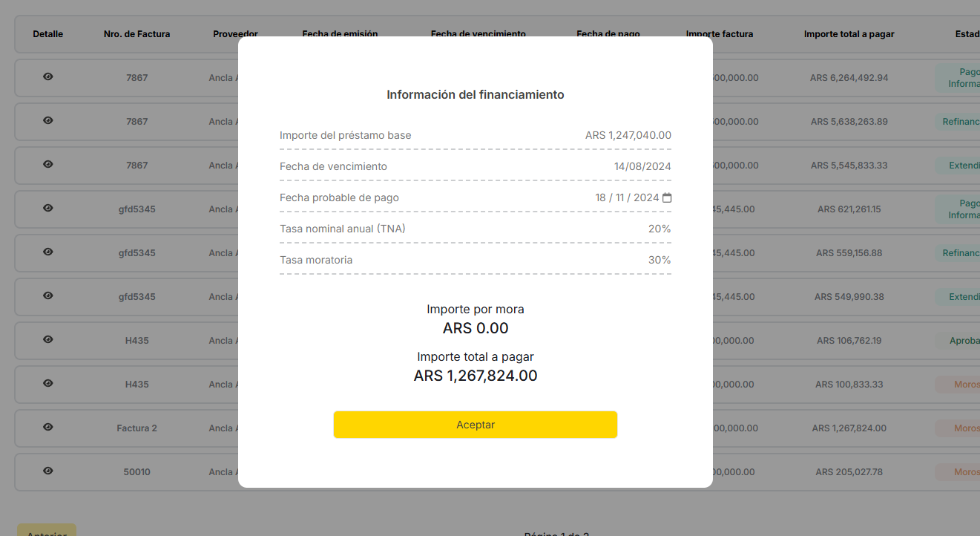Open detail eye for ARS 621,261.15 row
Image resolution: width=980 pixels, height=536 pixels.
click(x=48, y=208)
